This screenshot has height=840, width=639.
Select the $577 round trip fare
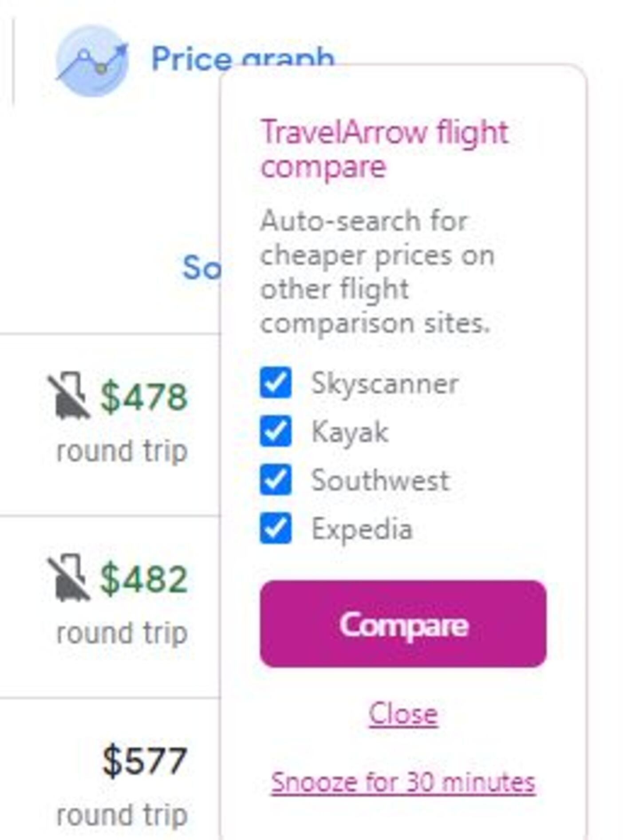point(144,761)
